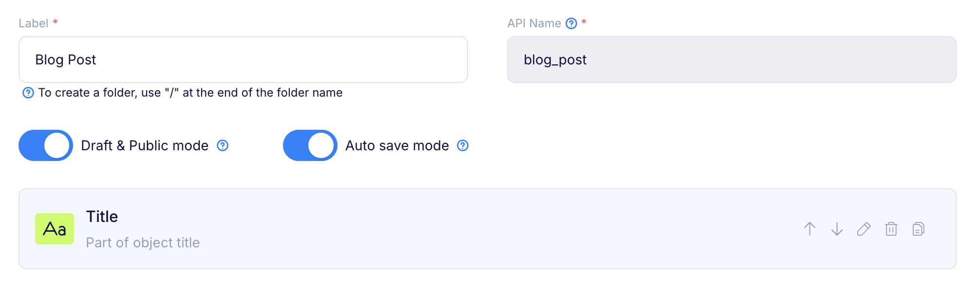Disable the Draft & Public mode switch
The image size is (980, 281).
point(46,145)
